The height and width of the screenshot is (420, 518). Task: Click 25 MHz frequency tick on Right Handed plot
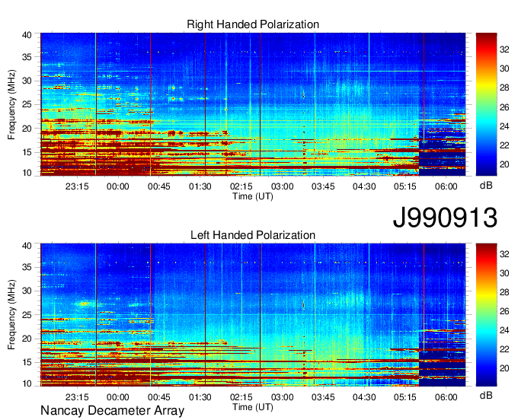27,104
